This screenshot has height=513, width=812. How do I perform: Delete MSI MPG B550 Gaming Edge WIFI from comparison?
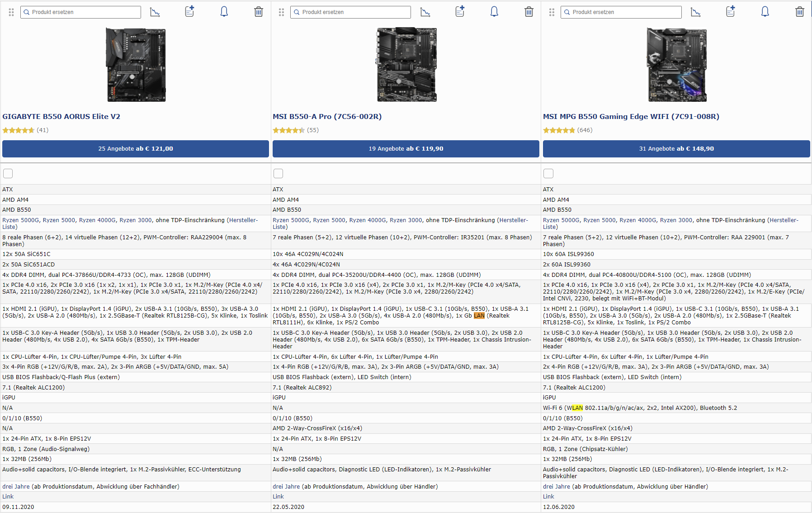click(800, 12)
